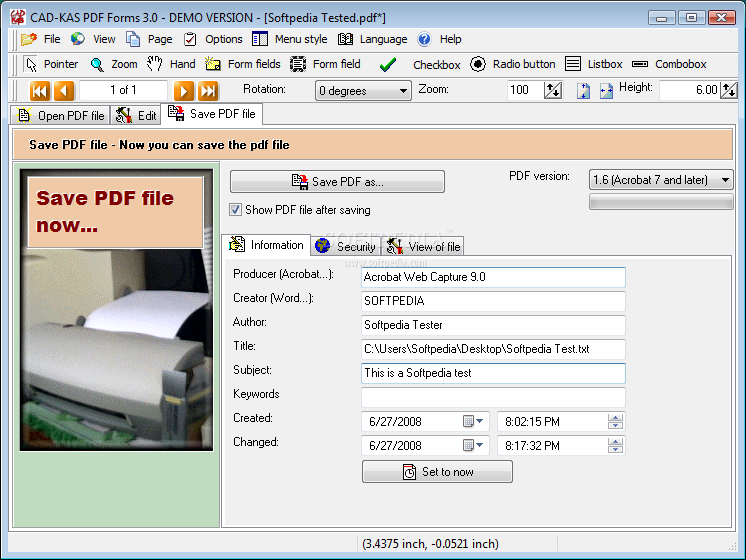This screenshot has width=746, height=560.
Task: Open the Language menu
Action: 373,39
